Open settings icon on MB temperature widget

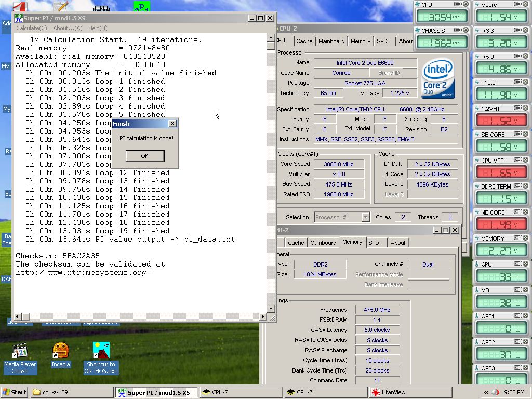tap(517, 290)
